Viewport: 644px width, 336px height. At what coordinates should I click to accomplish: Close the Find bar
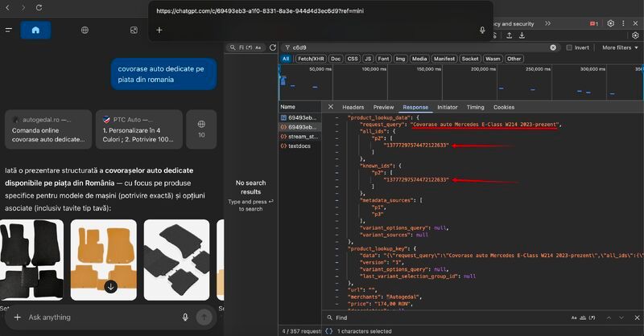click(637, 318)
